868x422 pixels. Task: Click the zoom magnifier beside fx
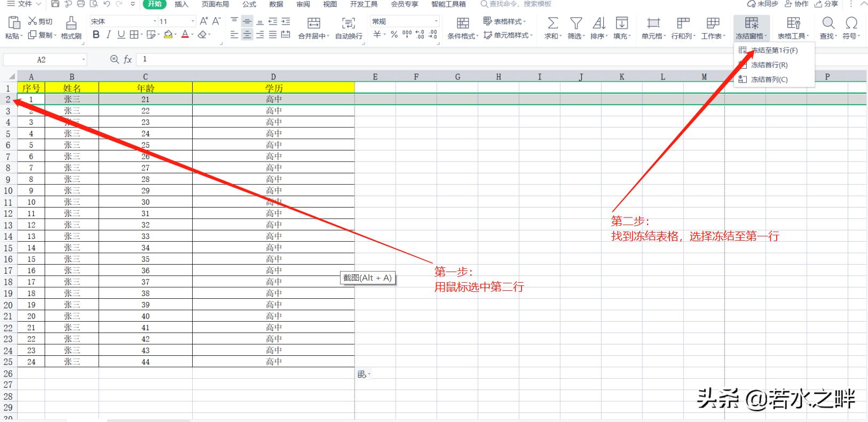[x=114, y=60]
